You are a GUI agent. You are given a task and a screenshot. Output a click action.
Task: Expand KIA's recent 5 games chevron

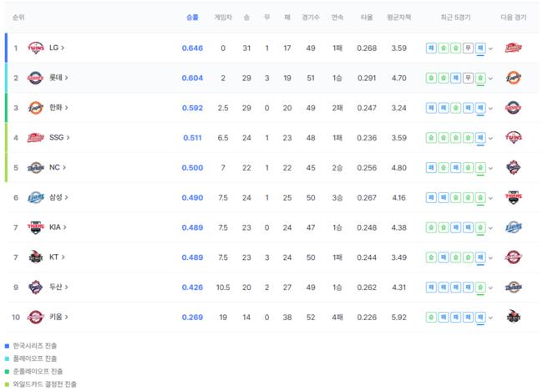click(x=490, y=228)
